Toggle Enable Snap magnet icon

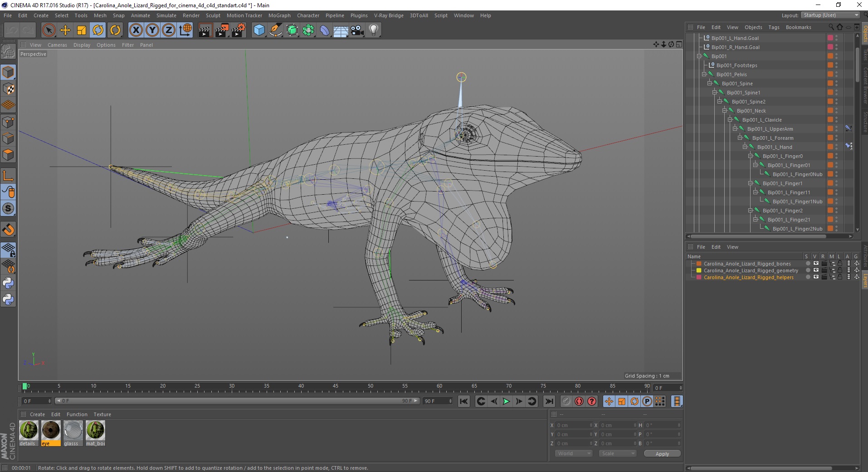point(8,230)
